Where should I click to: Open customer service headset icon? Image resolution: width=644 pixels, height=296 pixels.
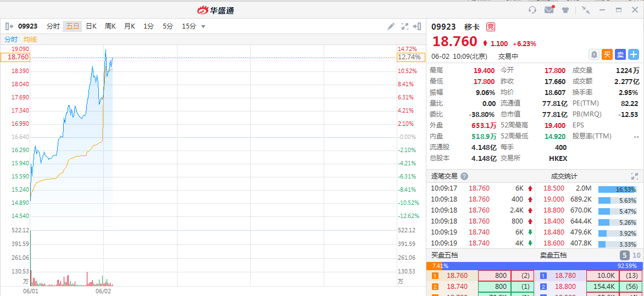[x=532, y=10]
